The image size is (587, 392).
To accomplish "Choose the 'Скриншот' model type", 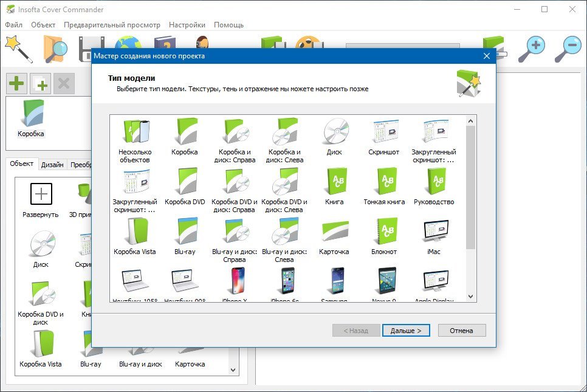I will pyautogui.click(x=384, y=137).
